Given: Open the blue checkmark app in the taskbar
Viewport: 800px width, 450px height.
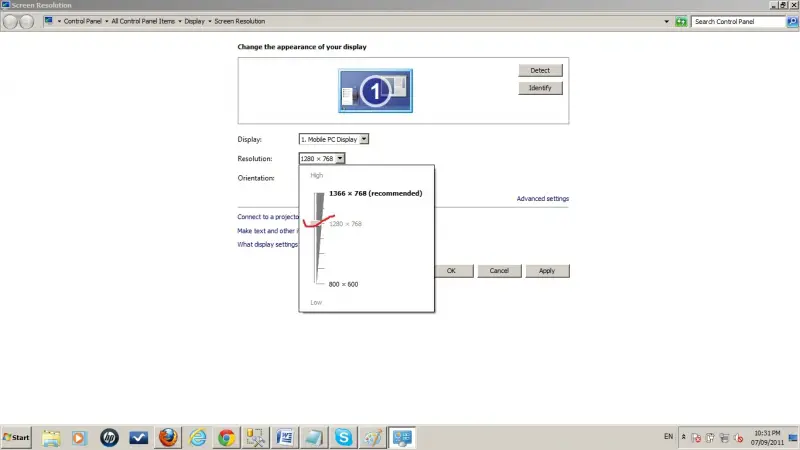Looking at the screenshot, I should point(138,438).
